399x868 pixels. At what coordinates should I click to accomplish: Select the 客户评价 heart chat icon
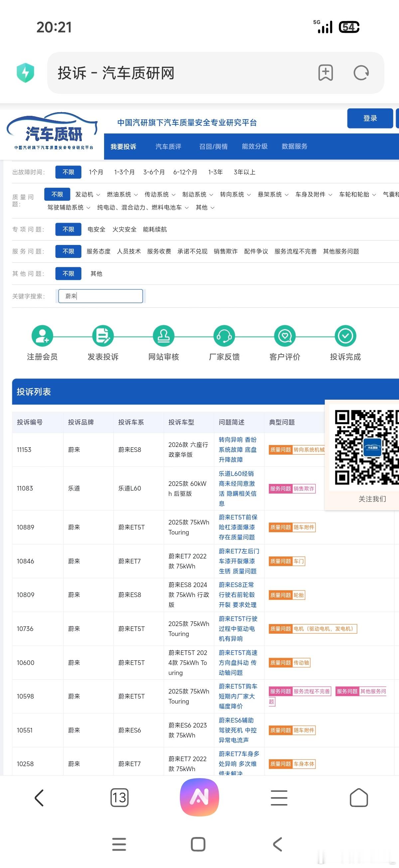[285, 335]
